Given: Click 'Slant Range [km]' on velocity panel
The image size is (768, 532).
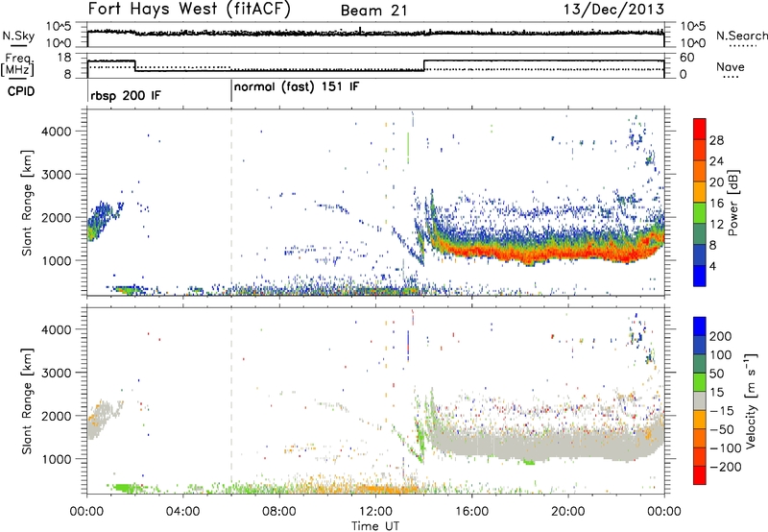Looking at the screenshot, I should coord(27,400).
